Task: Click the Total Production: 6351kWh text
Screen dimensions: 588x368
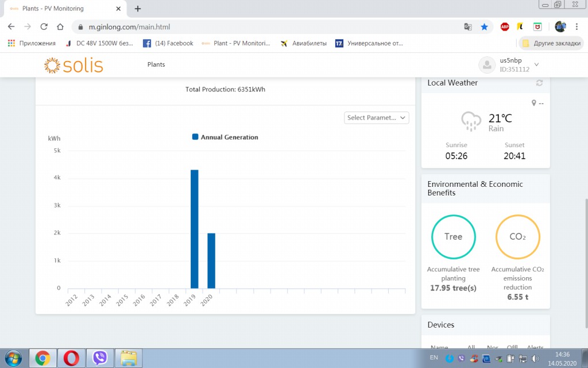Action: click(x=225, y=89)
